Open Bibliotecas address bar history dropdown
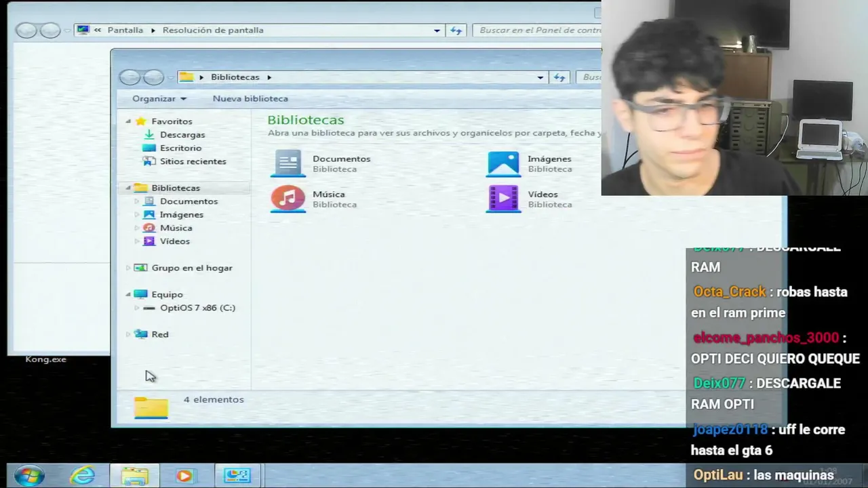Image resolution: width=868 pixels, height=488 pixels. 540,77
